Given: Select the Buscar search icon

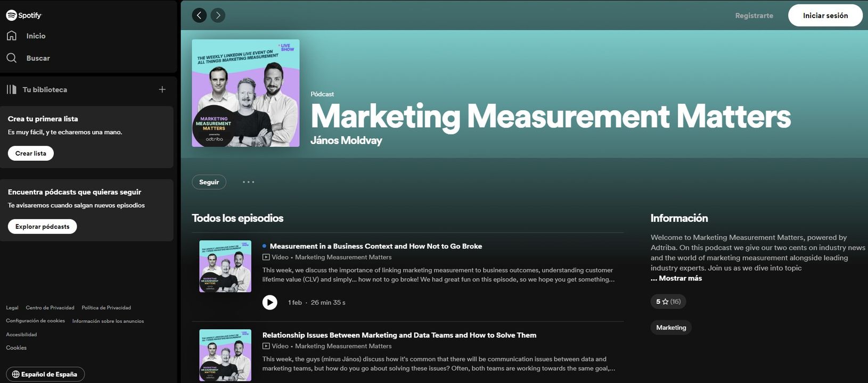Looking at the screenshot, I should coord(12,58).
